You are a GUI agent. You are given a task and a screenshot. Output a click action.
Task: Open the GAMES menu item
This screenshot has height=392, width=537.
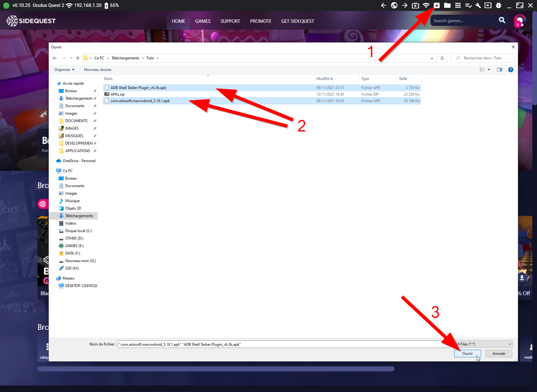(x=203, y=21)
